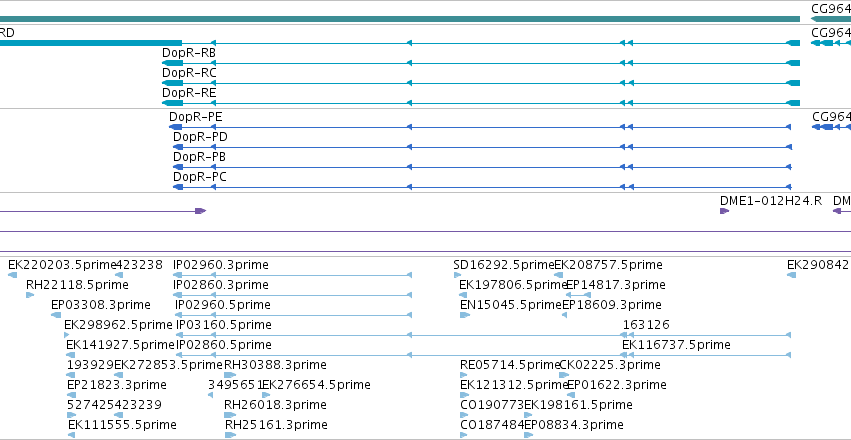This screenshot has width=851, height=440.
Task: Select the IP02960.5prime EST label
Action: tap(223, 305)
